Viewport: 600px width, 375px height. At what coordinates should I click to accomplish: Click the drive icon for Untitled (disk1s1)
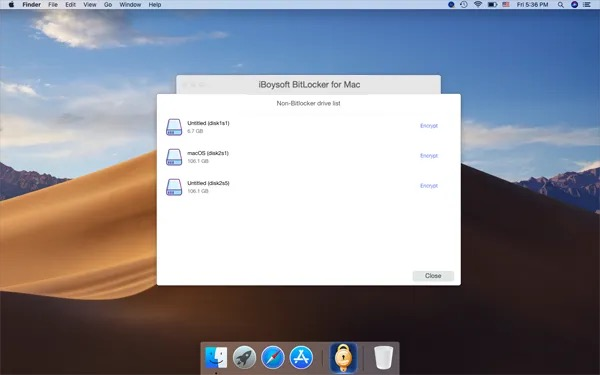pos(174,127)
